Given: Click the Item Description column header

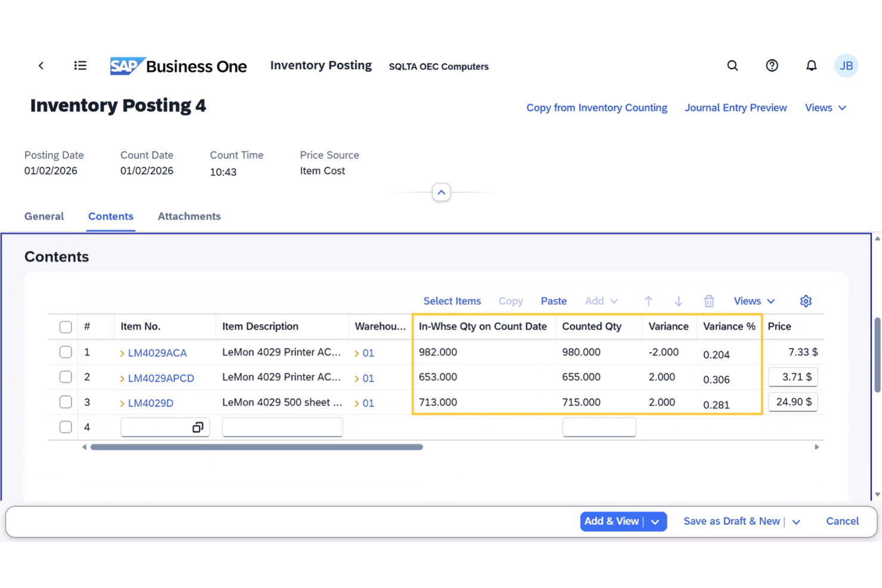Looking at the screenshot, I should coord(260,326).
